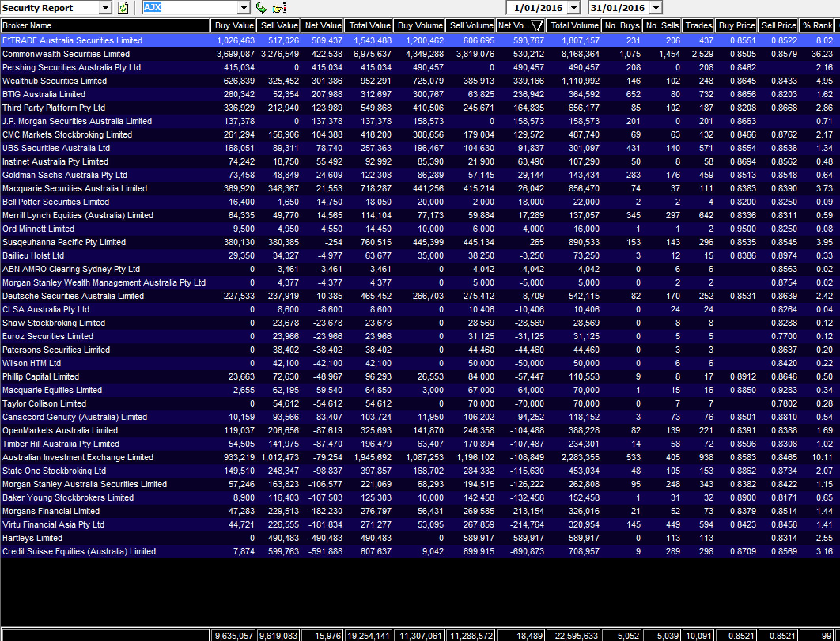The width and height of the screenshot is (840, 641).
Task: Sort by Buy Volume column header
Action: pos(420,26)
